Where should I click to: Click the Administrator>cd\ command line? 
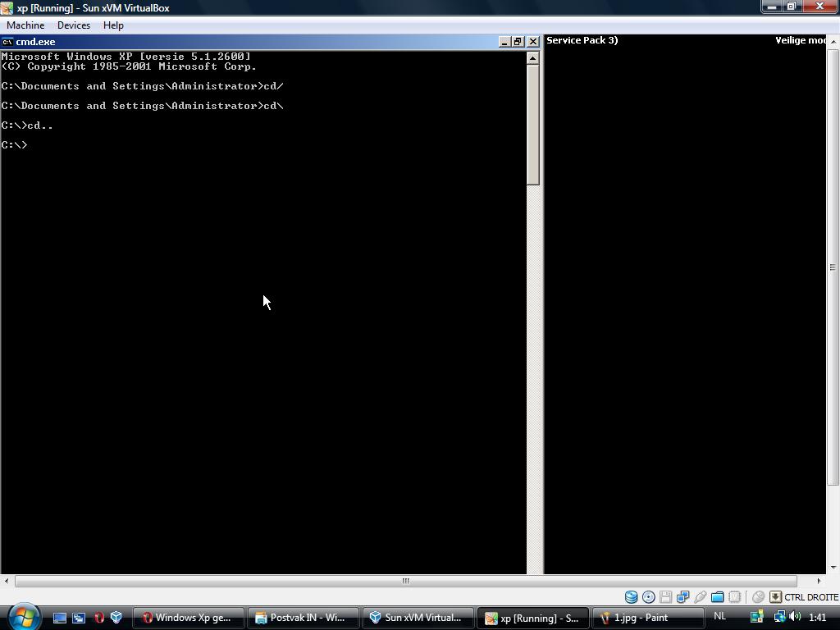click(x=143, y=106)
